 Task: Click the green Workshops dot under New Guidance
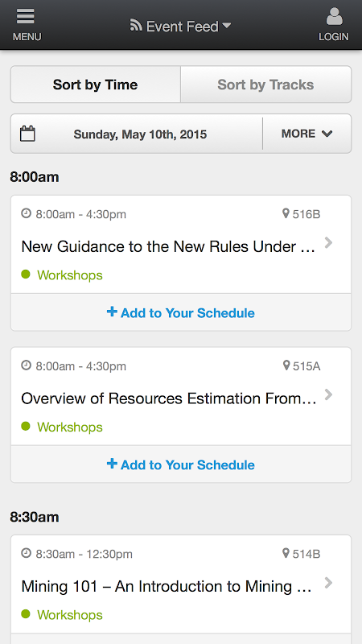click(x=26, y=275)
